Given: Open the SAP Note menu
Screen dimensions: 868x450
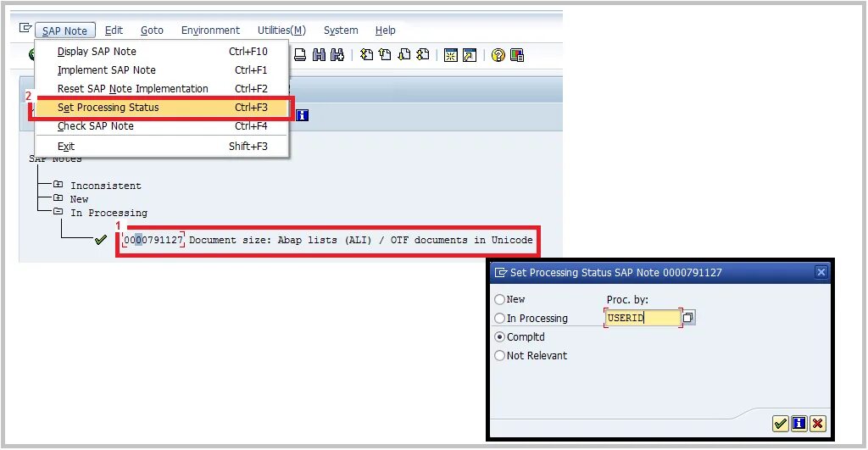Looking at the screenshot, I should click(x=64, y=31).
